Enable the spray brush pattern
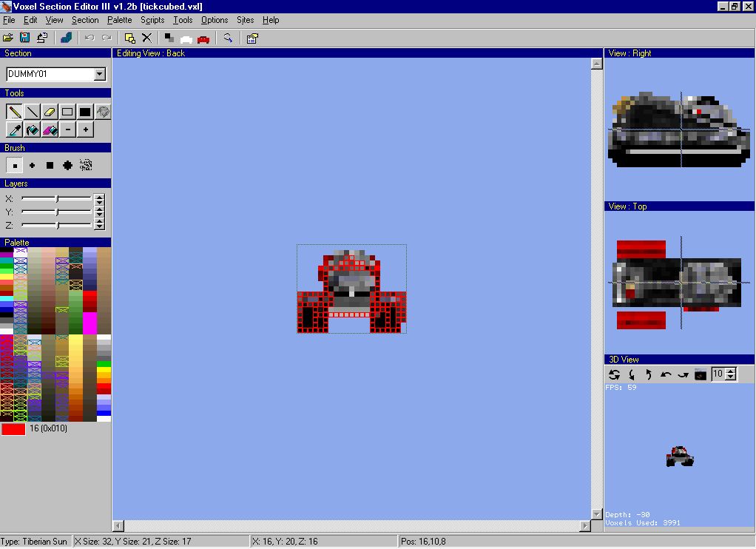 (86, 165)
